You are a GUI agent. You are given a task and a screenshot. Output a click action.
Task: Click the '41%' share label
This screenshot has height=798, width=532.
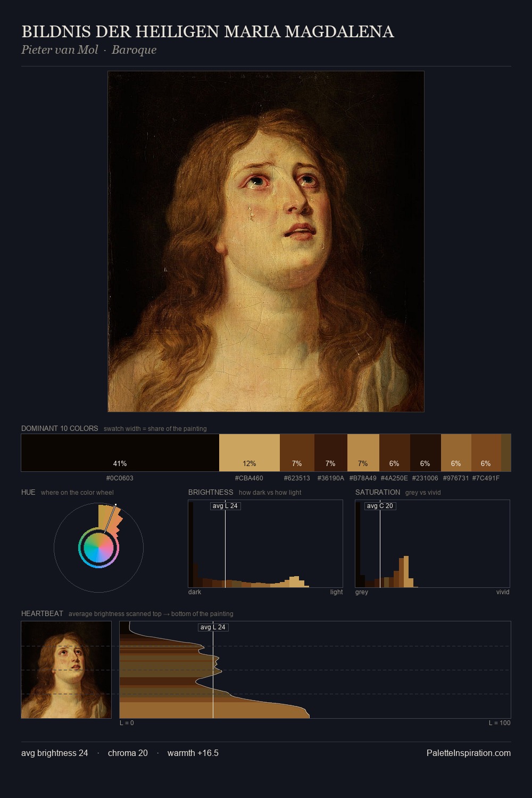point(120,463)
